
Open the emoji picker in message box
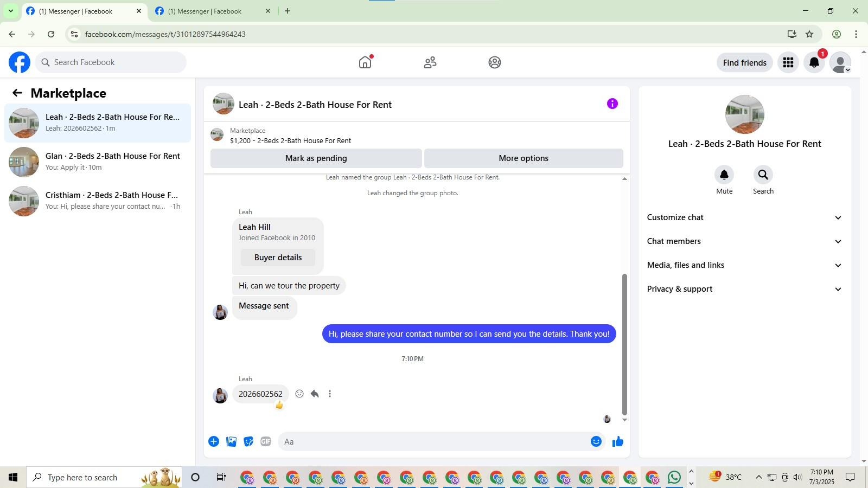point(596,441)
